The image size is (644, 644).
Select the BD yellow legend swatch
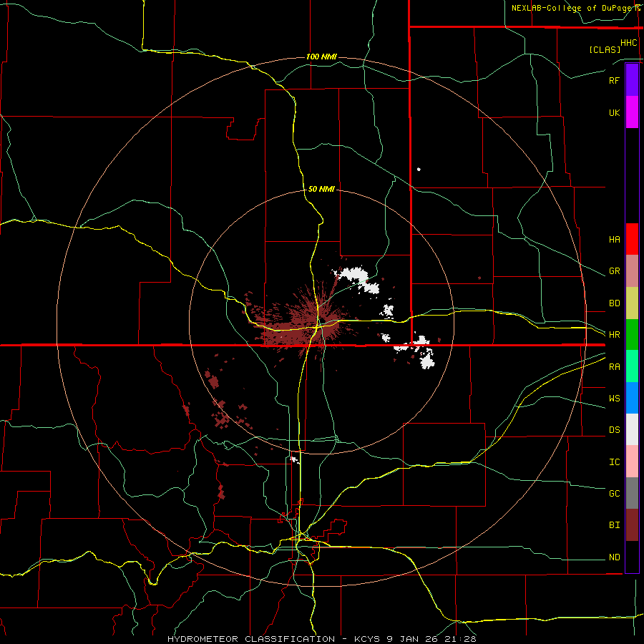[x=632, y=303]
